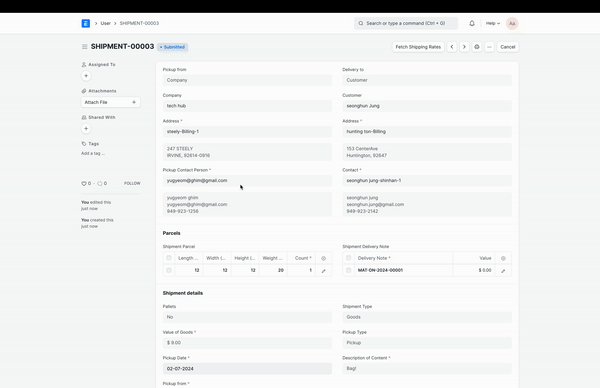Open Delivery Note table settings gear
The height and width of the screenshot is (388, 600).
[503, 258]
